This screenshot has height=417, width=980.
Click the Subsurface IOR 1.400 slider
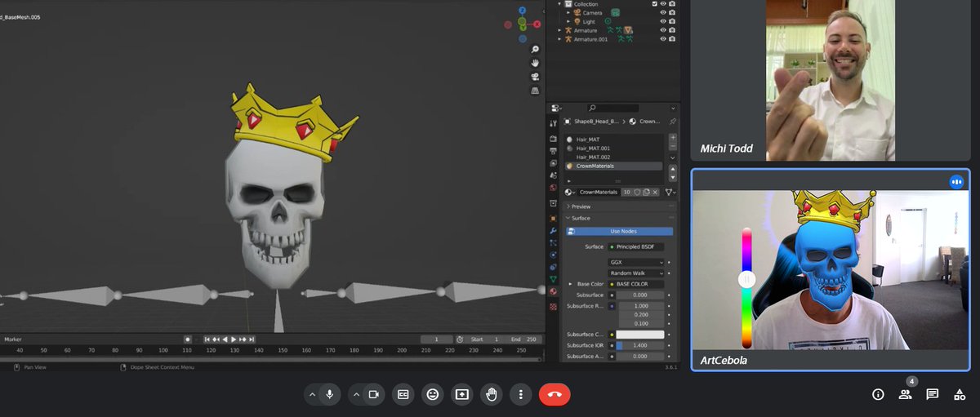[641, 346]
